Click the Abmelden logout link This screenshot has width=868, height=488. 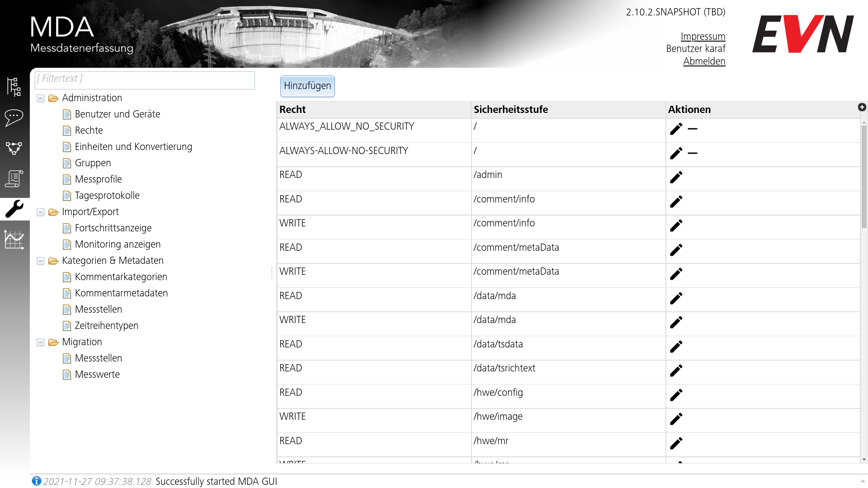click(x=705, y=60)
